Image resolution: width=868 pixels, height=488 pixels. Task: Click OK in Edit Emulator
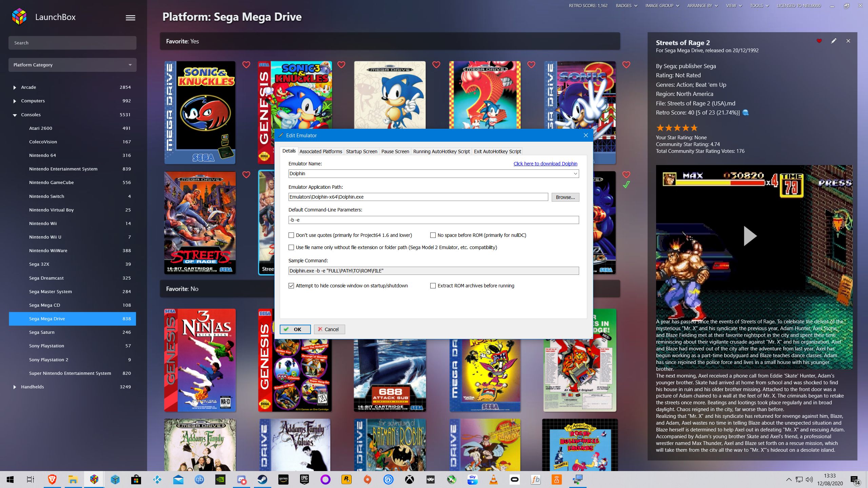[295, 329]
